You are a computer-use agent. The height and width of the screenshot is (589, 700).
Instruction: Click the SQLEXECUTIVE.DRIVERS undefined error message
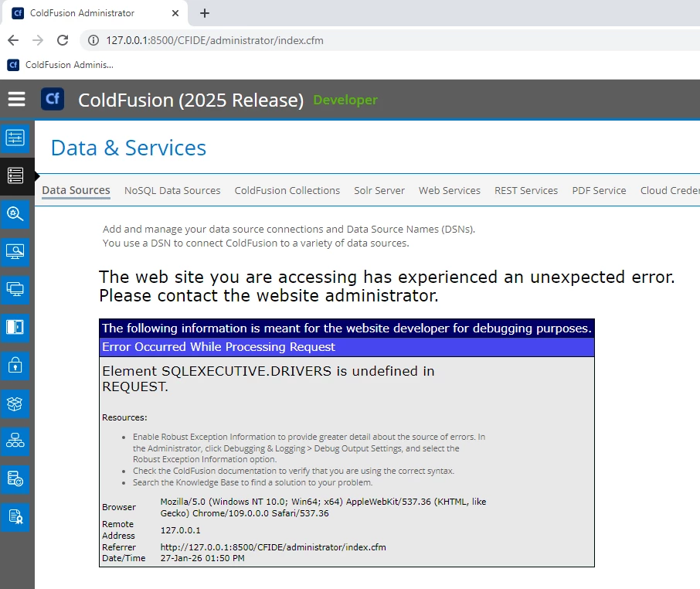coord(268,379)
